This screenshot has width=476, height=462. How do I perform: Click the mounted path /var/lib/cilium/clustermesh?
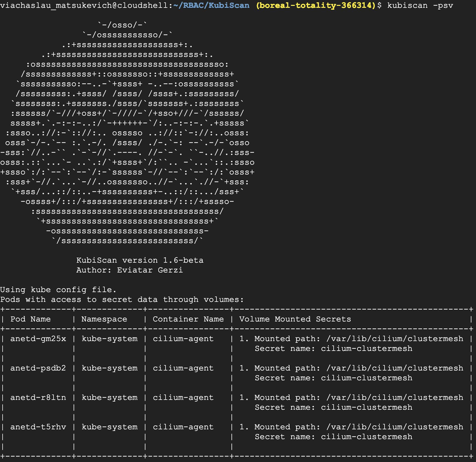(394, 338)
